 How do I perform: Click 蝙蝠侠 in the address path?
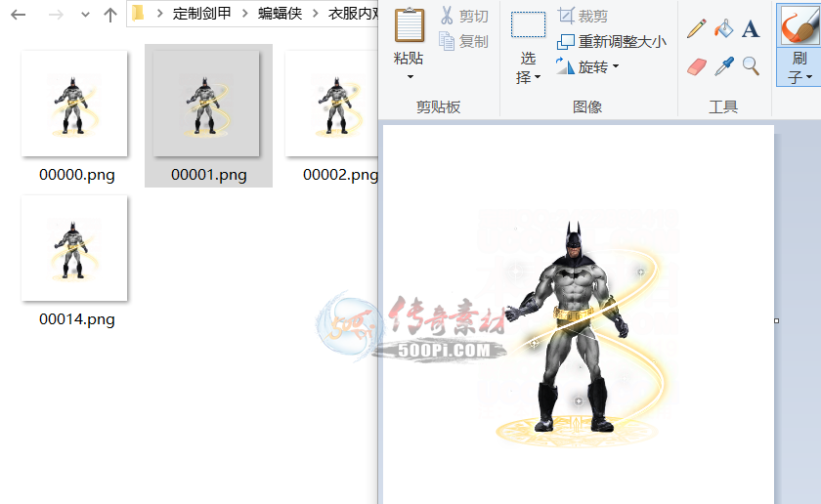pyautogui.click(x=281, y=13)
